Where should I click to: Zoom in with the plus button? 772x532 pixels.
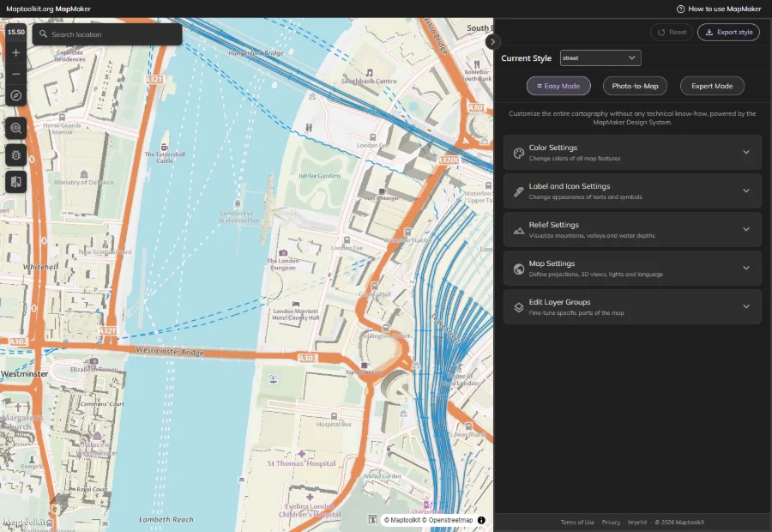(15, 52)
